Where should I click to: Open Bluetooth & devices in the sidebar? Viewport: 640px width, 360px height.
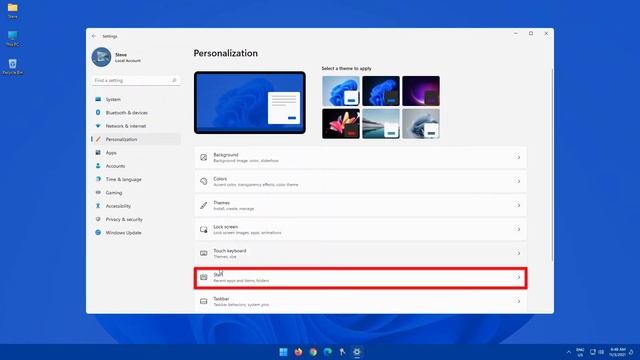point(136,113)
